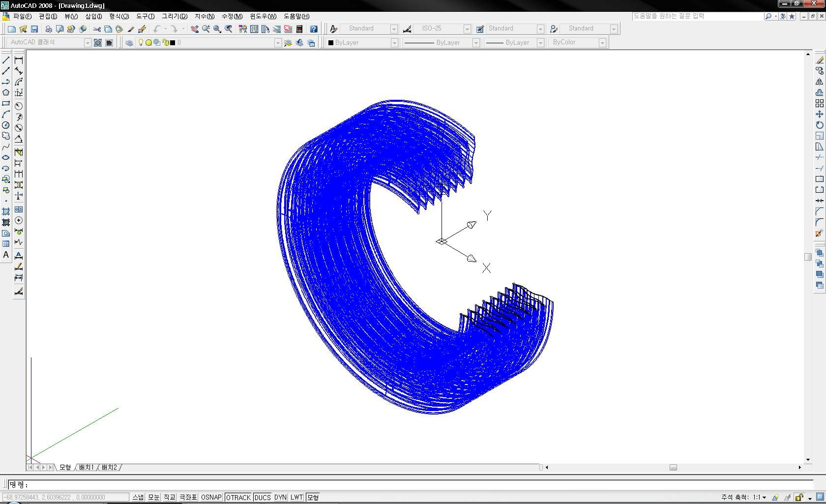Click the 명령 command line input

click(410, 485)
